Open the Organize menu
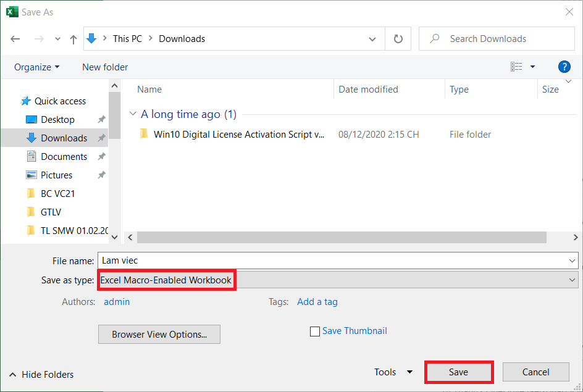583x392 pixels. (x=37, y=67)
